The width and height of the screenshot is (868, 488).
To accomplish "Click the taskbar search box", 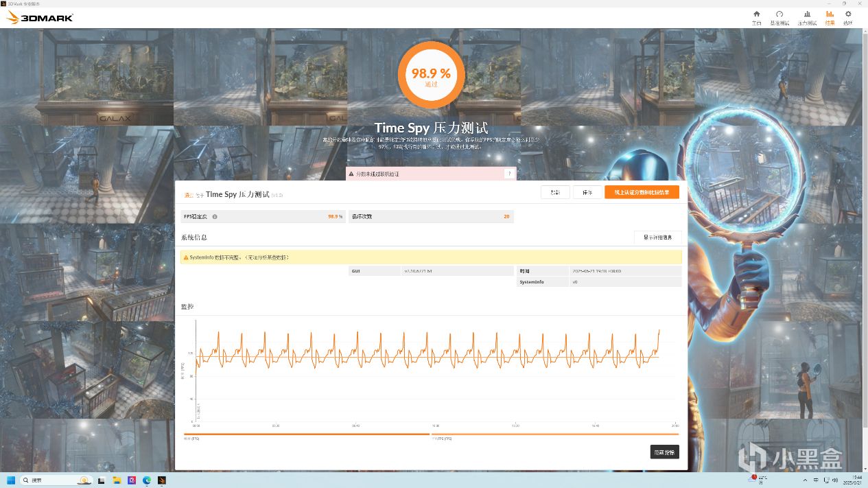I will tap(56, 480).
